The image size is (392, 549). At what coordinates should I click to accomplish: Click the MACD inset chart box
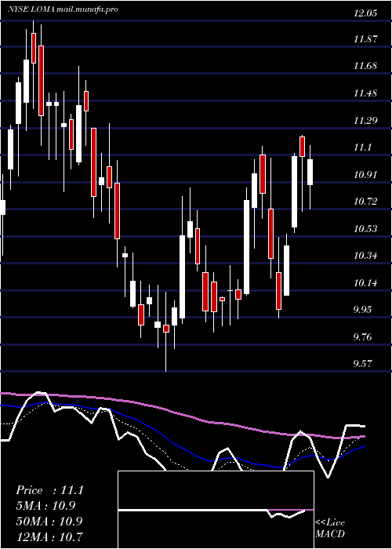[216, 510]
